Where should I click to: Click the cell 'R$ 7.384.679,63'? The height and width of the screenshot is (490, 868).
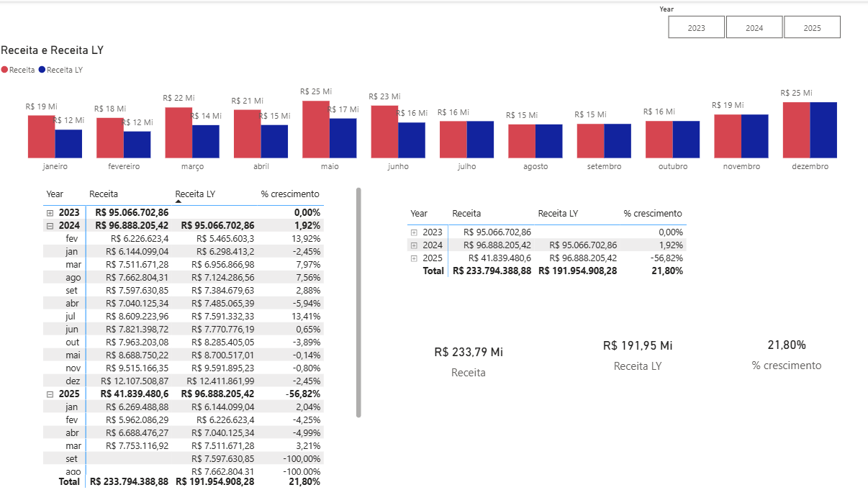[x=223, y=290]
